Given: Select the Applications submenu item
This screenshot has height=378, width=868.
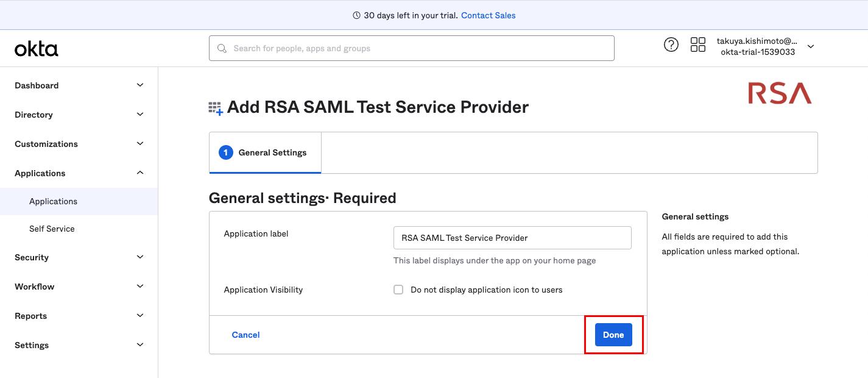Looking at the screenshot, I should [x=54, y=201].
